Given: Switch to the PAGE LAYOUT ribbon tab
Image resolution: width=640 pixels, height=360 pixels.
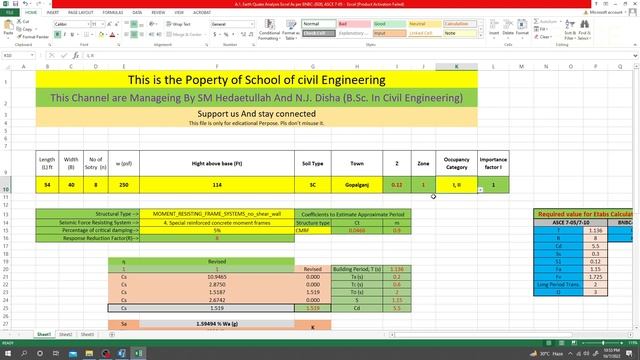Looking at the screenshot, I should click(80, 13).
